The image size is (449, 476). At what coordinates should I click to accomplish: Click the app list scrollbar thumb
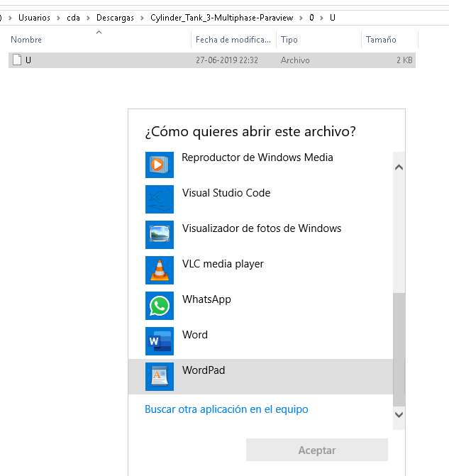[x=399, y=349]
